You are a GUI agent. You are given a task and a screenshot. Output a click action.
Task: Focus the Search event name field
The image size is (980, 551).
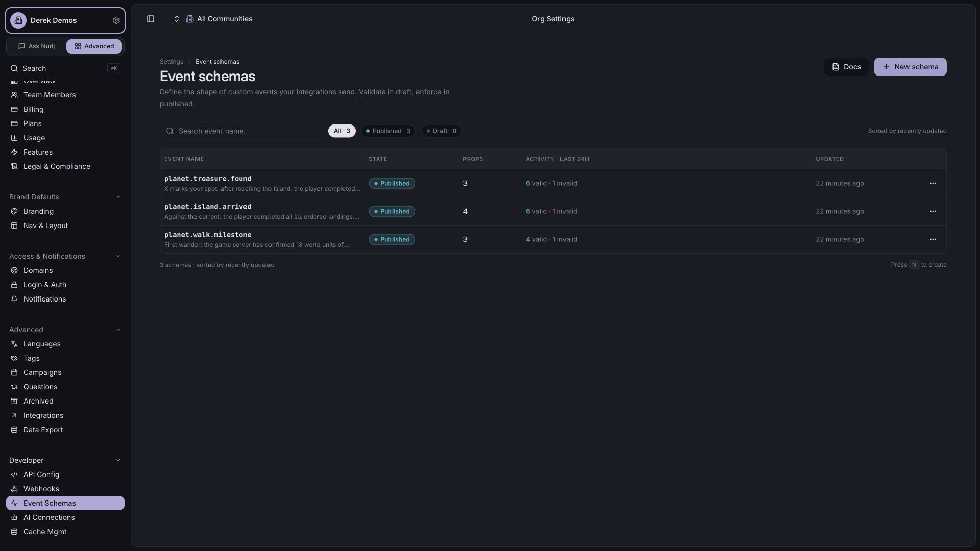(x=241, y=131)
